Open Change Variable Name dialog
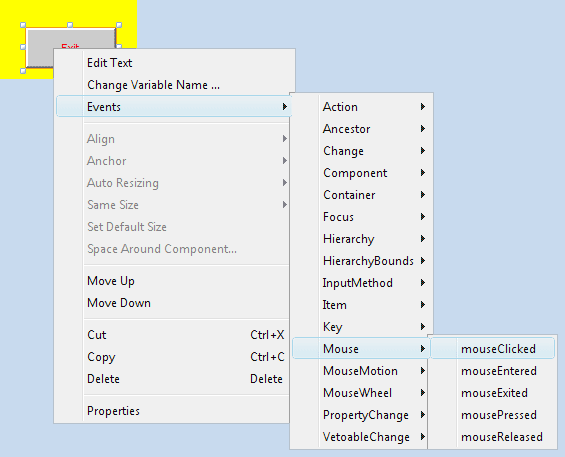The image size is (565, 457). [173, 85]
